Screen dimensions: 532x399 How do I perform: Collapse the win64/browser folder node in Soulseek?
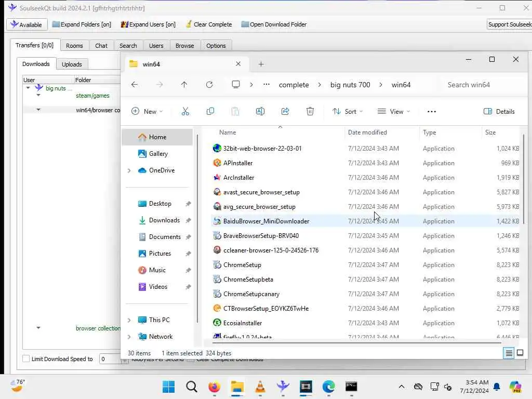[38, 110]
